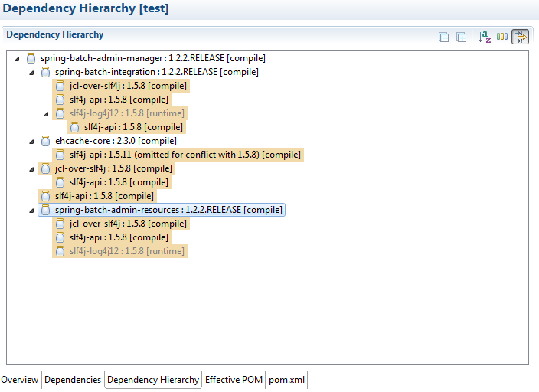
Task: Select slf4j-api under top-level jcl-over-slf4j
Action: click(x=112, y=182)
